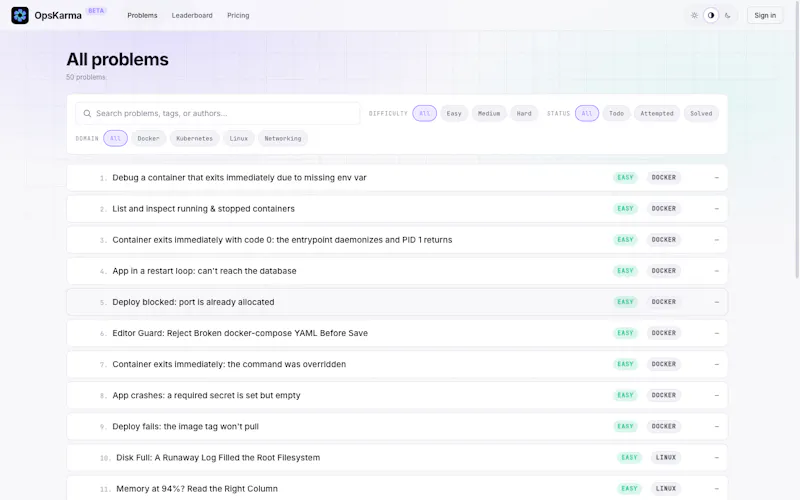Open 'Deploy fails: the image tag won't pull'
Viewport: 800px width, 500px height.
[397, 427]
